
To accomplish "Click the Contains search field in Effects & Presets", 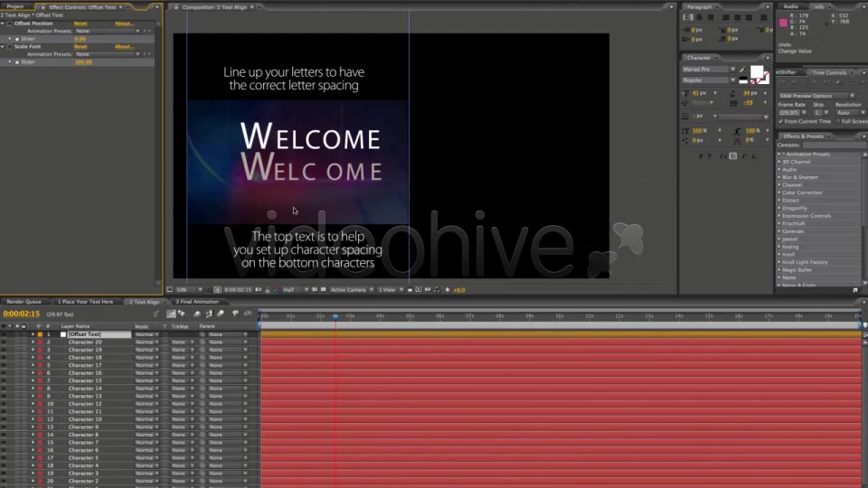I will click(833, 145).
